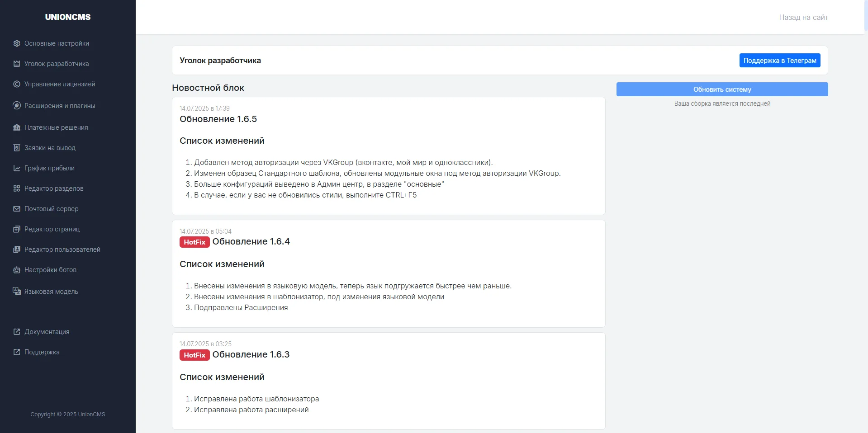Click the grid icon for Редактор разделов

point(17,188)
